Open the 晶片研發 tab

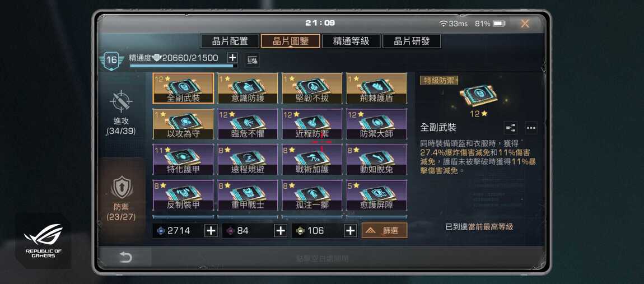(x=412, y=41)
